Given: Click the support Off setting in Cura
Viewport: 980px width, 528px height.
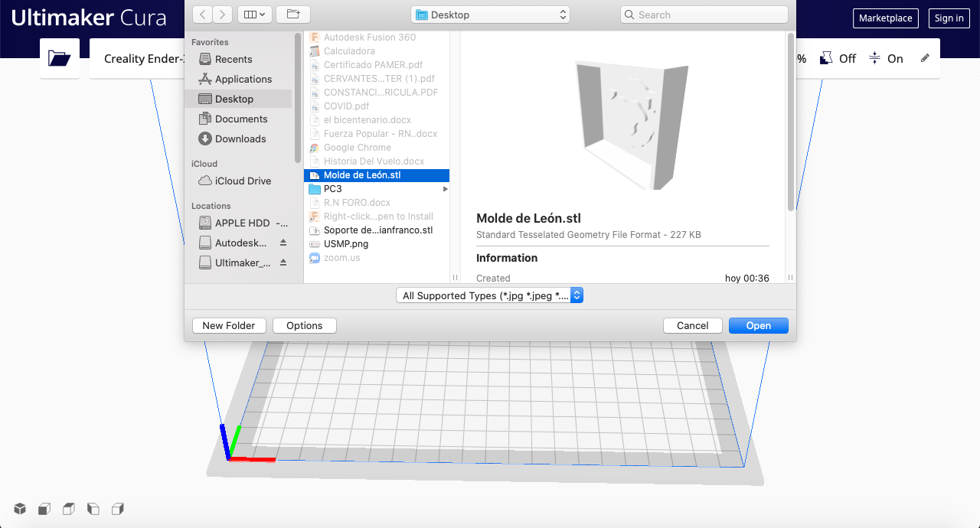Looking at the screenshot, I should [x=838, y=58].
